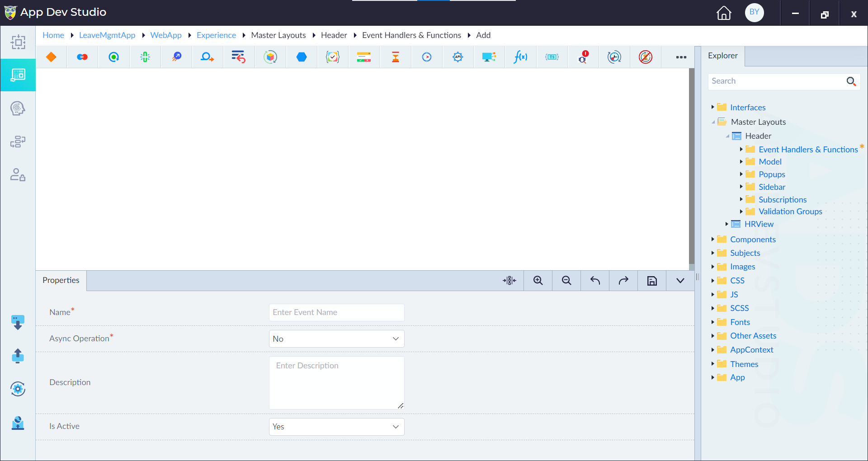Zoom in on the canvas
This screenshot has height=461, width=868.
click(538, 281)
